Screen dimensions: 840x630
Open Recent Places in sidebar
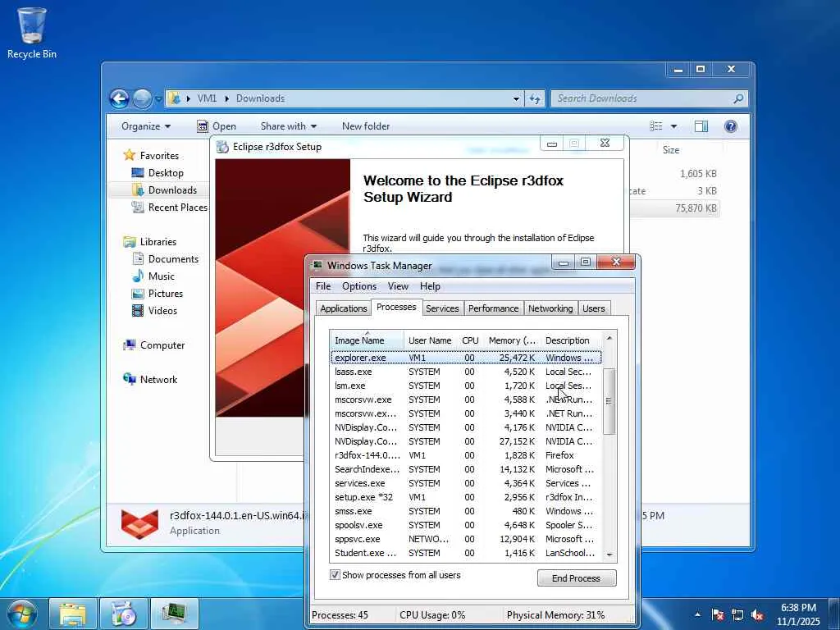(177, 208)
